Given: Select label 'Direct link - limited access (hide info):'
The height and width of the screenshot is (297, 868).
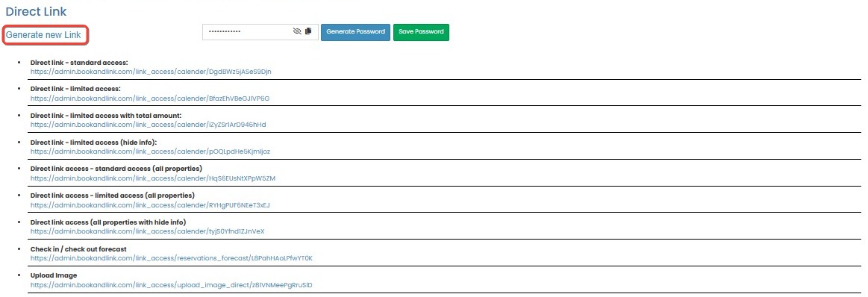Looking at the screenshot, I should click(93, 142).
